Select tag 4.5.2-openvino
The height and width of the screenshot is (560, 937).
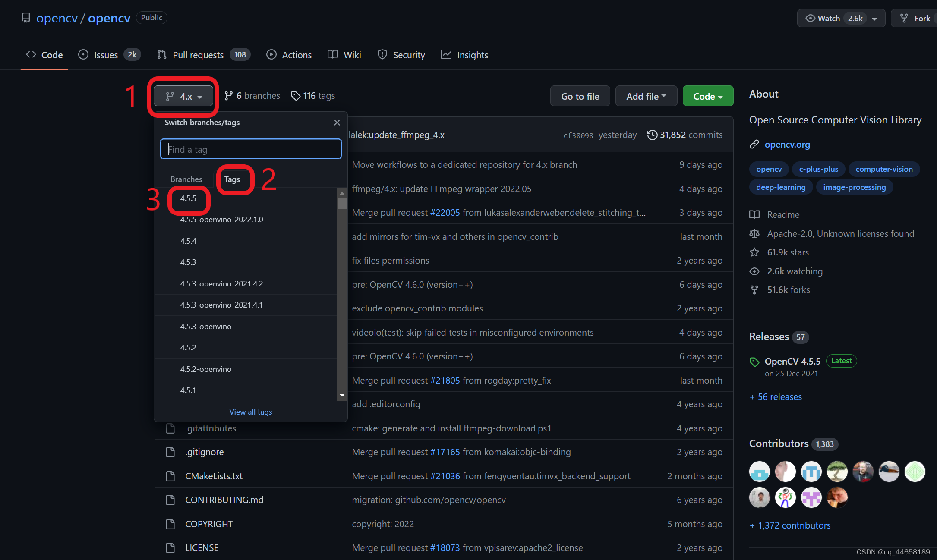[245, 369]
